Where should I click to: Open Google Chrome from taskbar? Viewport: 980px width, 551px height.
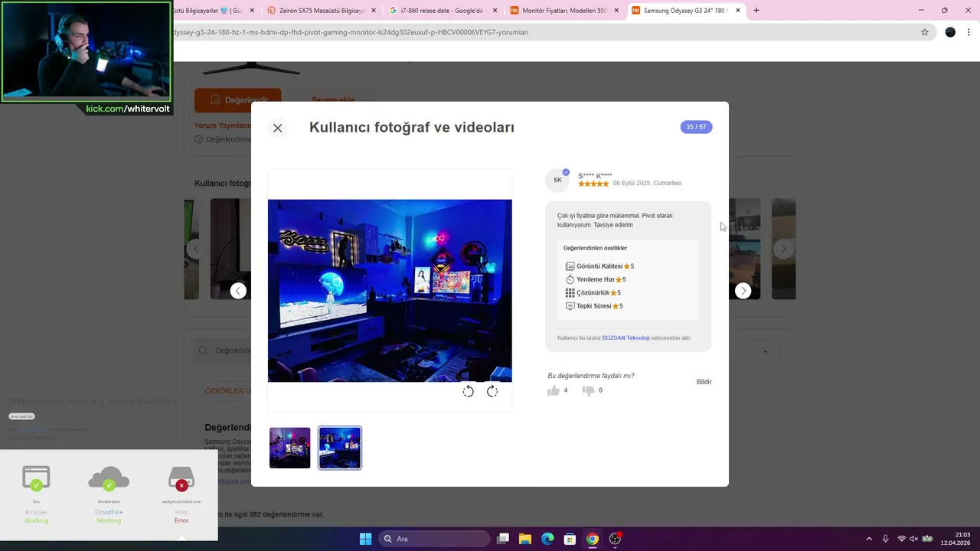(x=593, y=539)
